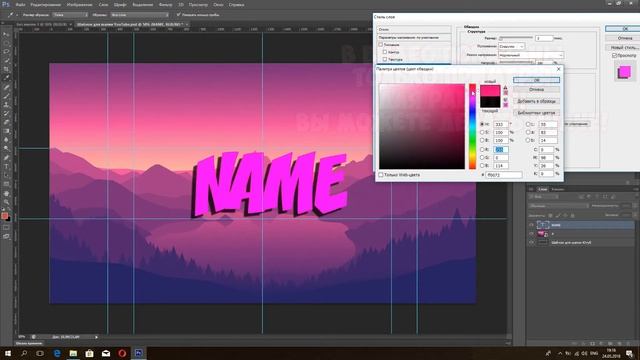
Task: Open the Образец sample dropdown in options bar
Action: tap(140, 15)
